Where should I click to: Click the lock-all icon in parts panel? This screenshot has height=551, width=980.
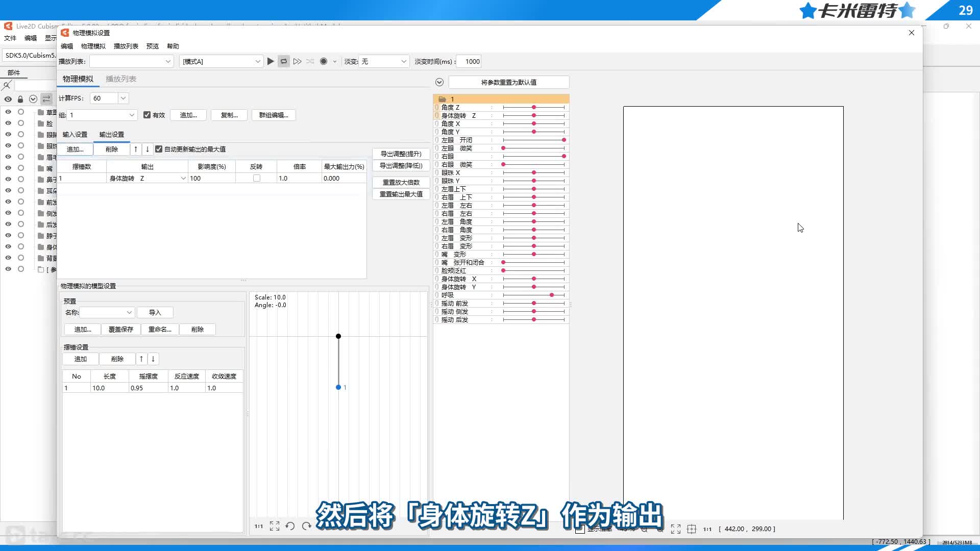click(20, 99)
